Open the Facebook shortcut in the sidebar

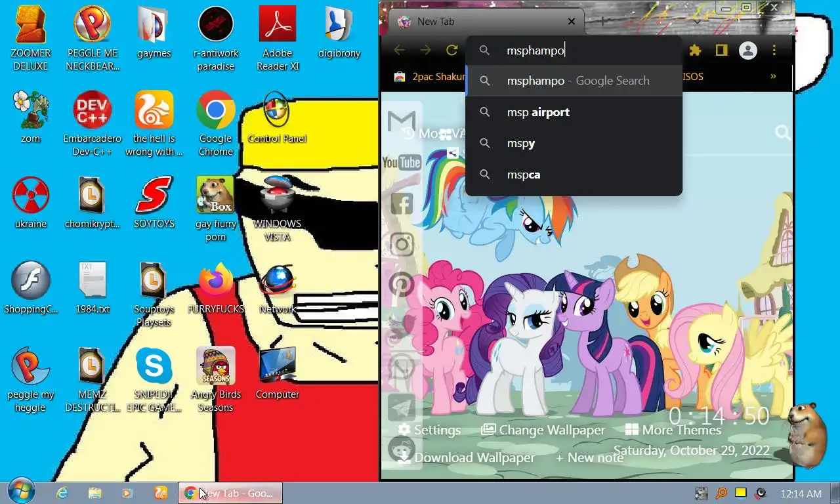(x=402, y=203)
